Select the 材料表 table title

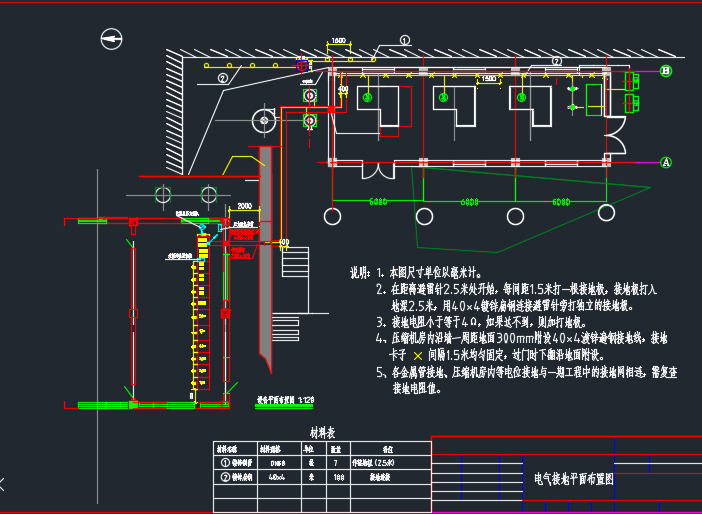click(x=322, y=433)
